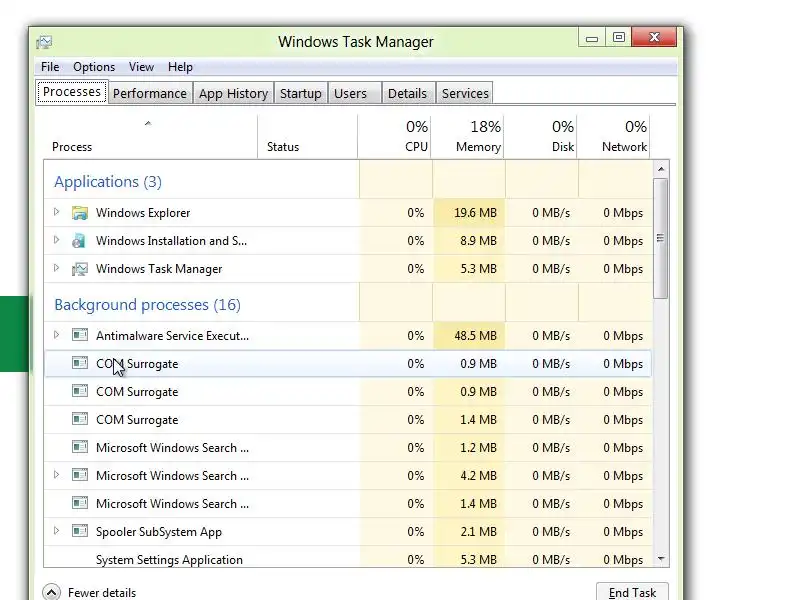Click the Antimalware Service Executable icon

(80, 335)
